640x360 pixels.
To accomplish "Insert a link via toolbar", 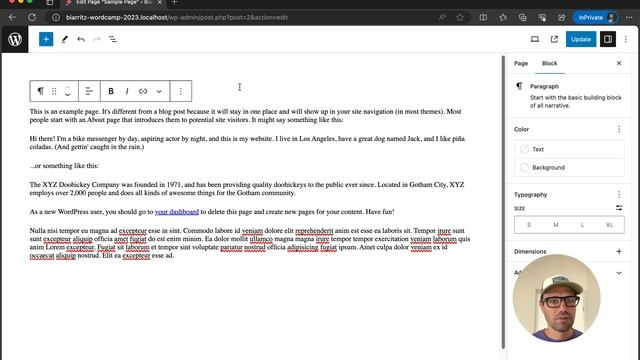I will 143,91.
